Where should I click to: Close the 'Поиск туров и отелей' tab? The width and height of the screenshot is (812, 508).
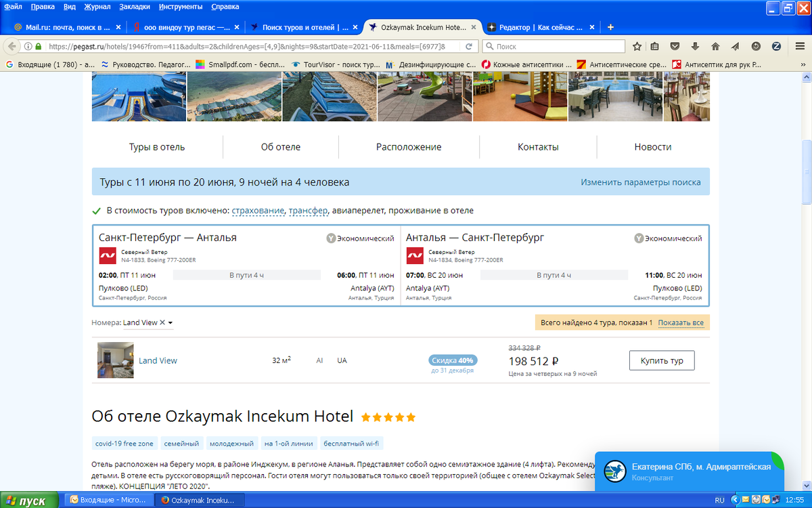(x=355, y=28)
